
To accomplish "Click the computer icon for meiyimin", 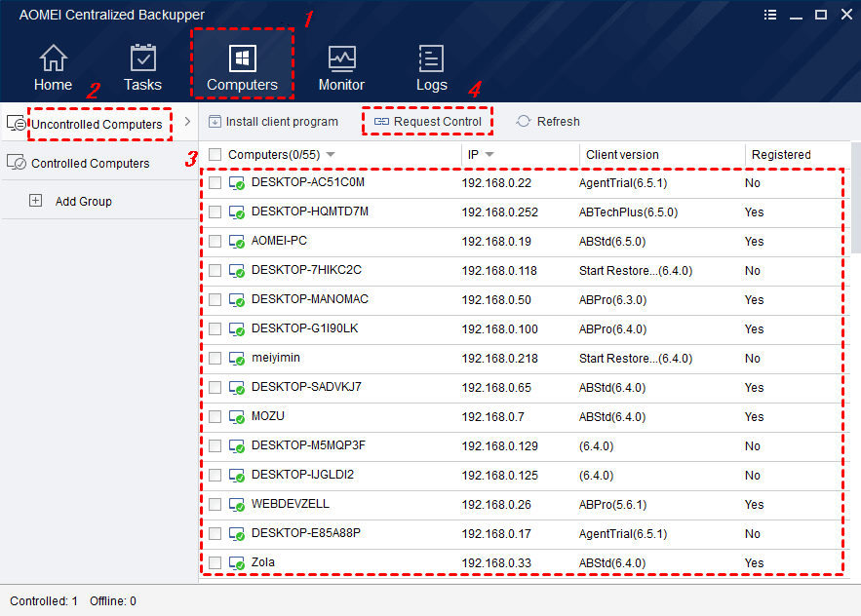I will coord(237,359).
